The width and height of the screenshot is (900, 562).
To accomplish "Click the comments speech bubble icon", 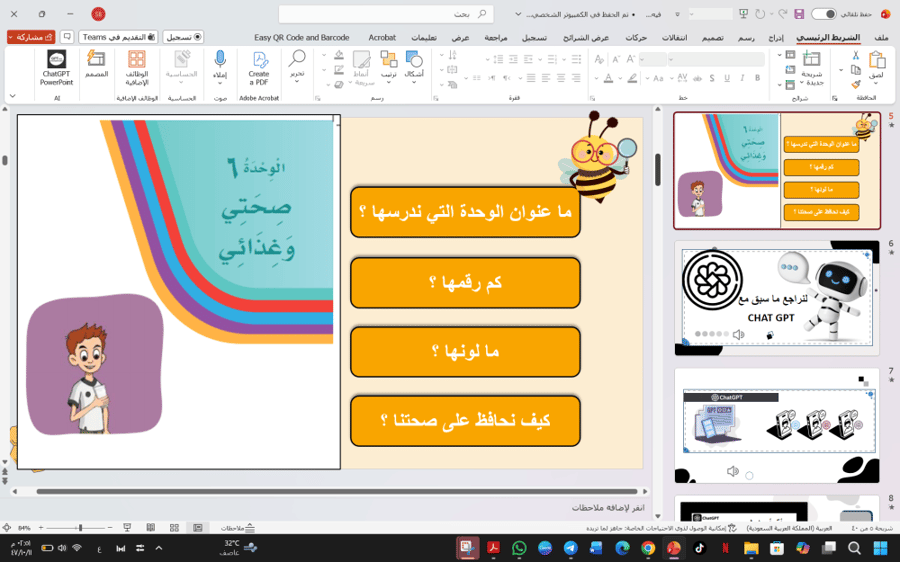I will coord(67,37).
